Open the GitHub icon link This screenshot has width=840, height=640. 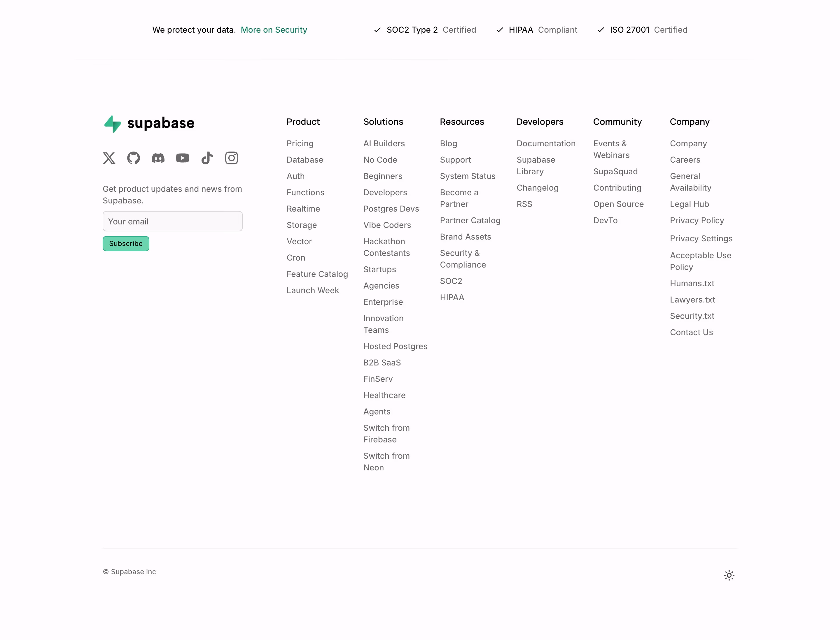click(134, 158)
